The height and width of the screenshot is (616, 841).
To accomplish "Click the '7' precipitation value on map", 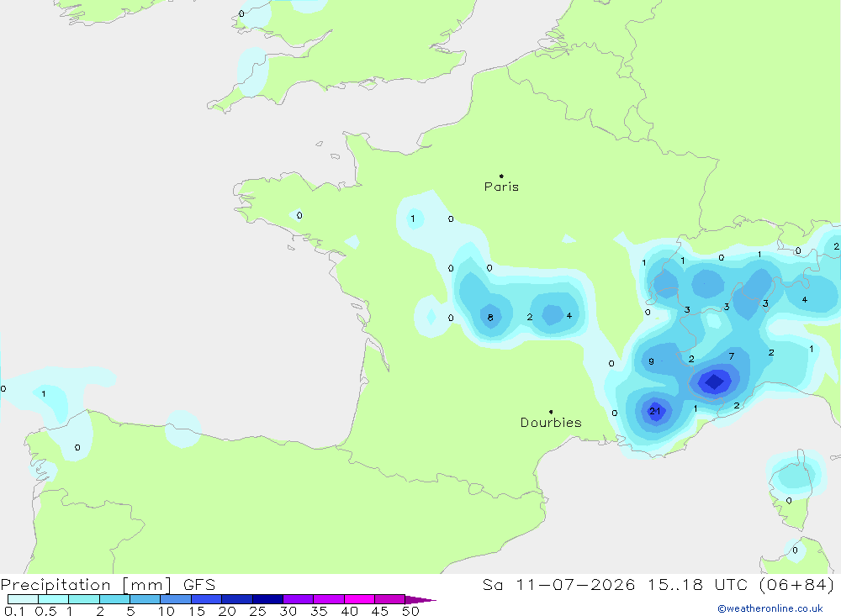I will tap(732, 356).
